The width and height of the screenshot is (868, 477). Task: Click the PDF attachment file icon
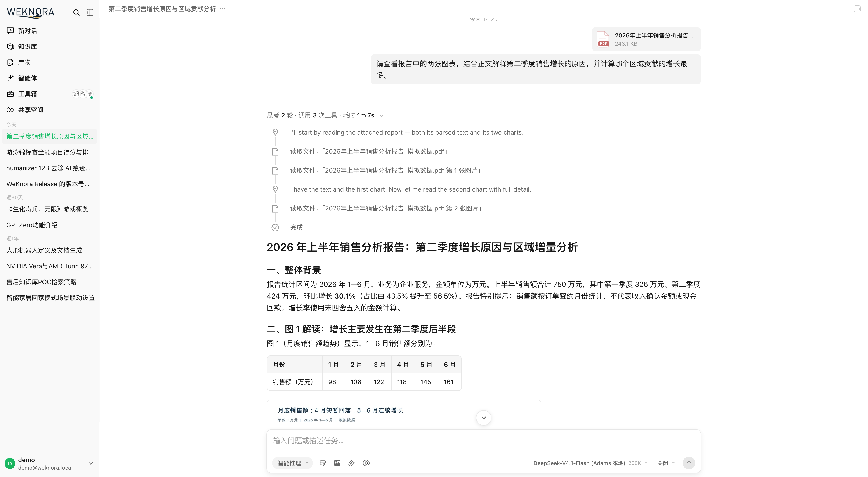coord(603,39)
